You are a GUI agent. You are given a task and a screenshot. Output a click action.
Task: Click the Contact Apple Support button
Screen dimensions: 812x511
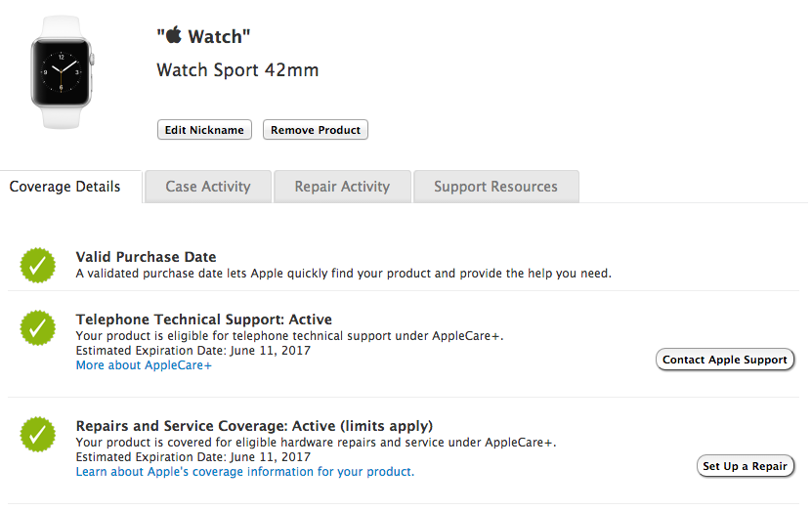[725, 360]
